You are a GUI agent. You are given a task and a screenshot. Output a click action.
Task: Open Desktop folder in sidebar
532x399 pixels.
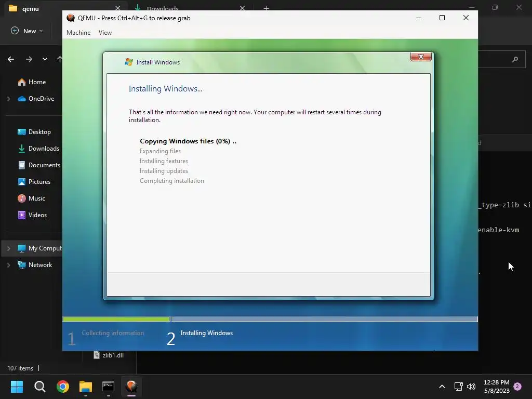tap(34, 132)
